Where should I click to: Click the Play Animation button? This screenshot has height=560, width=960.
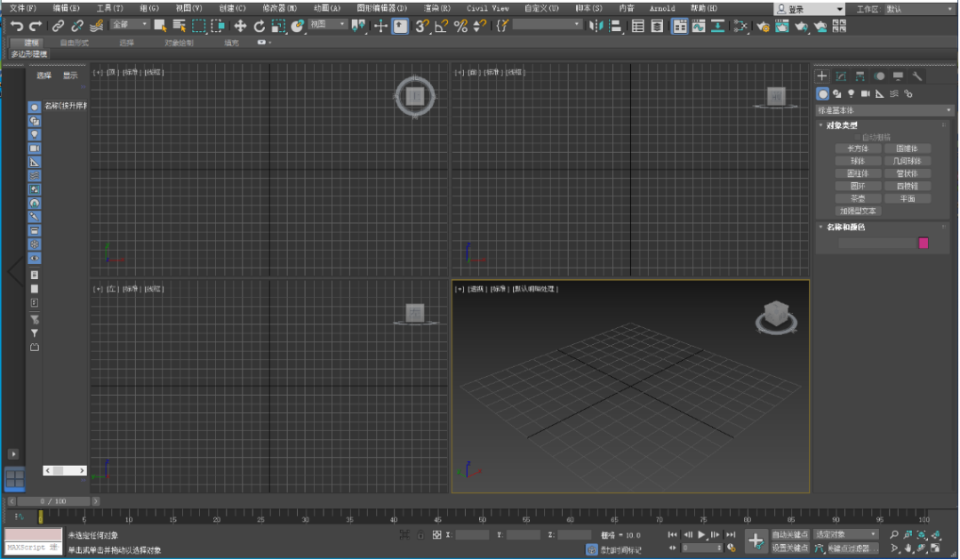(701, 535)
